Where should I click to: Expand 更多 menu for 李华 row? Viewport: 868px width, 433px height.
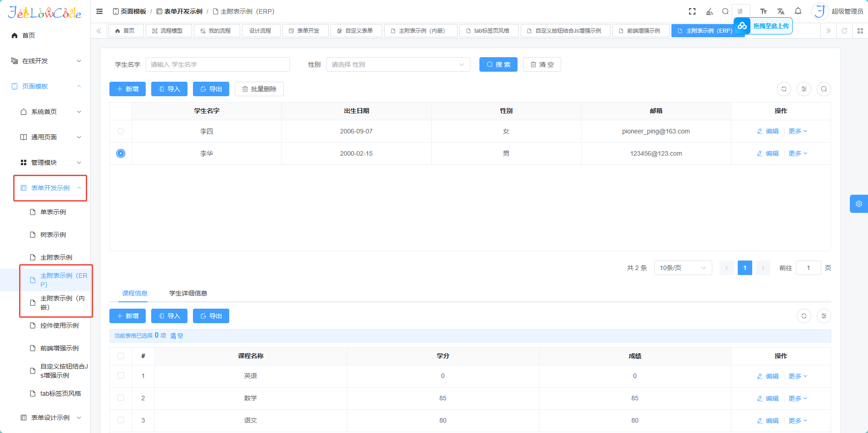tap(797, 153)
